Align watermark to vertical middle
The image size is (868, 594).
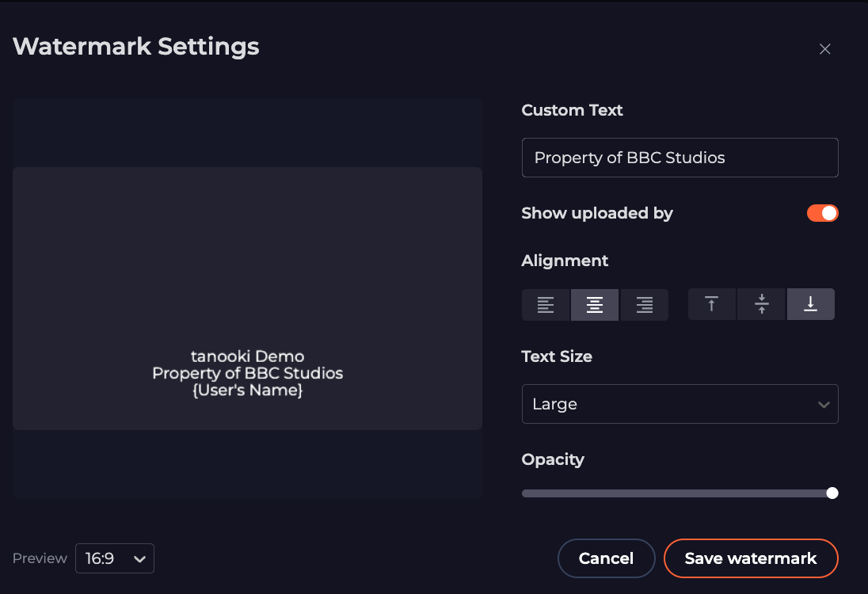pyautogui.click(x=762, y=304)
